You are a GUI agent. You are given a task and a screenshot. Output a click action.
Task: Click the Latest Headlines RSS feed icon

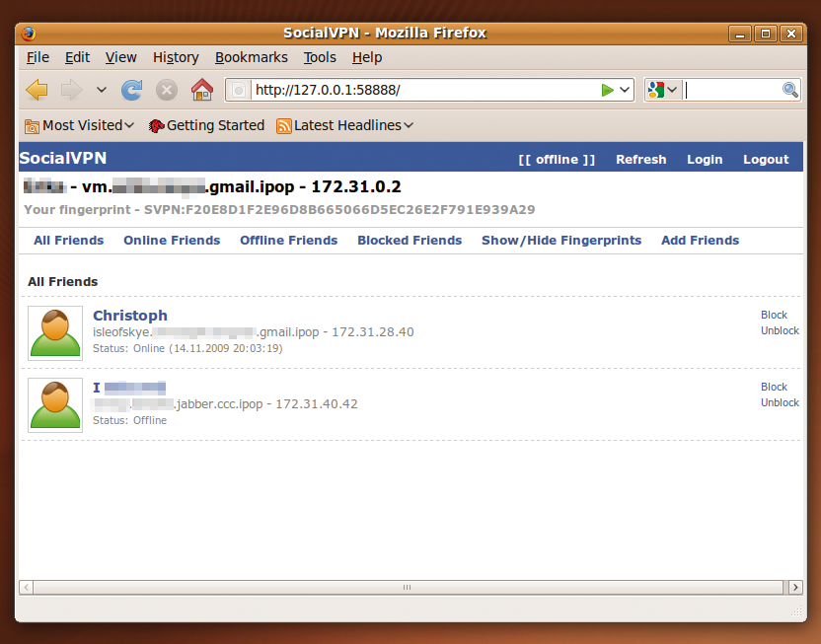(284, 126)
